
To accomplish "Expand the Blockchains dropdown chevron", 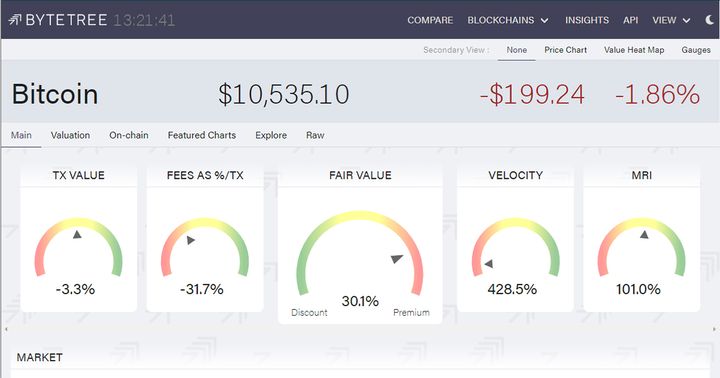I will pyautogui.click(x=545, y=21).
